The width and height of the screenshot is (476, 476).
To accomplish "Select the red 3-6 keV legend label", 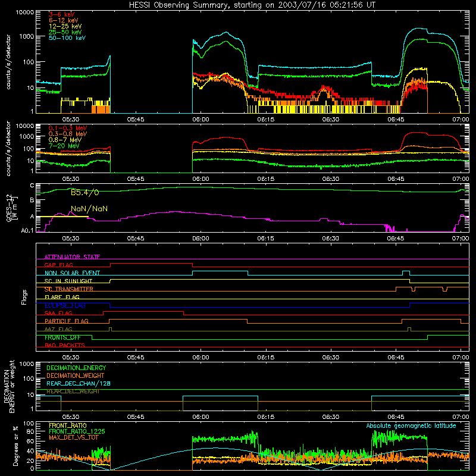I will [x=61, y=14].
